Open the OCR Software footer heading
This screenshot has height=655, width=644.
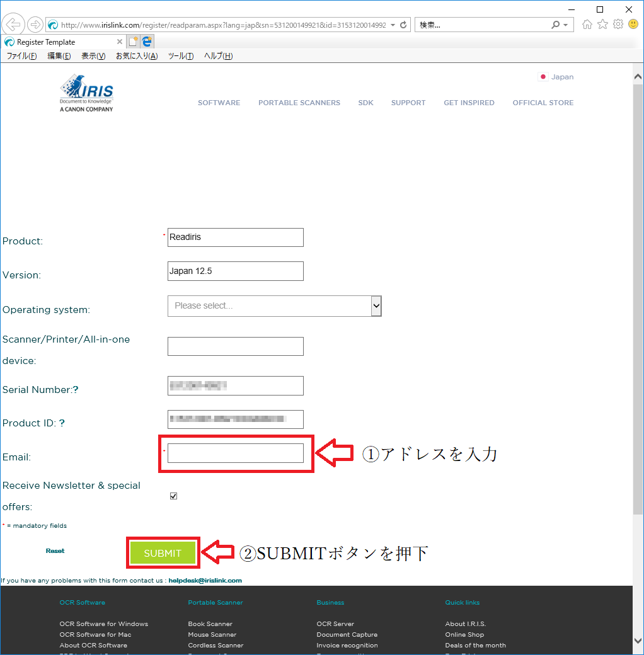click(83, 602)
